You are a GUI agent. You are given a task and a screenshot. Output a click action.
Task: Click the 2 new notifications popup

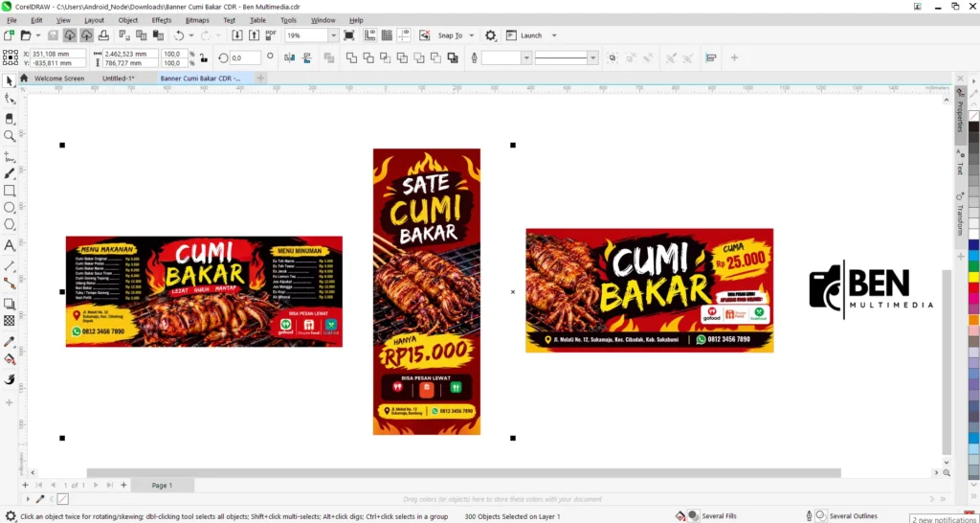coord(944,520)
